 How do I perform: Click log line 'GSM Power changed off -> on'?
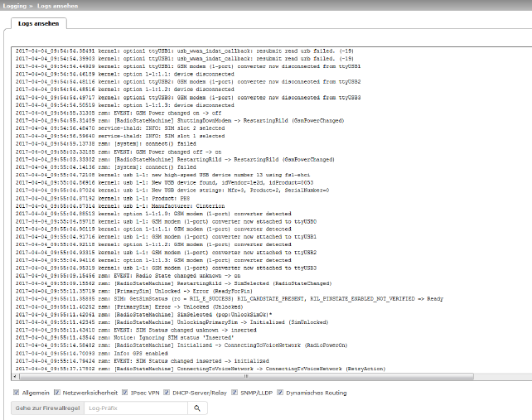pos(118,152)
